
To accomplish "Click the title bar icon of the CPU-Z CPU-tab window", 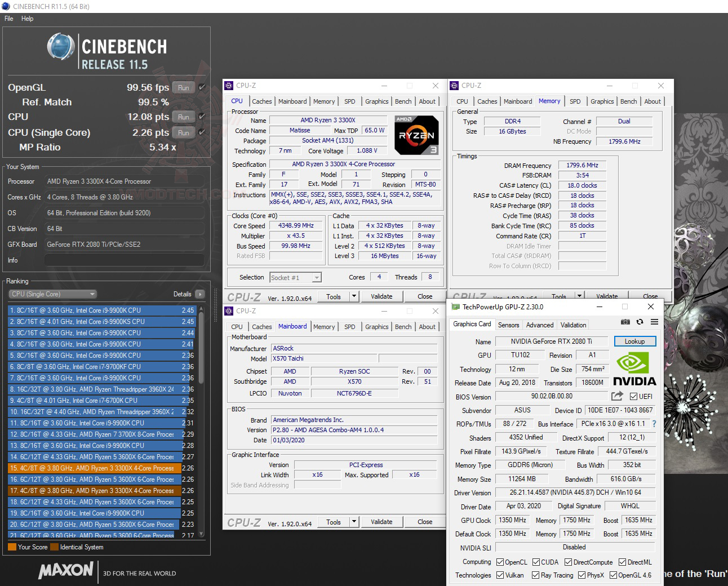I will pyautogui.click(x=229, y=86).
